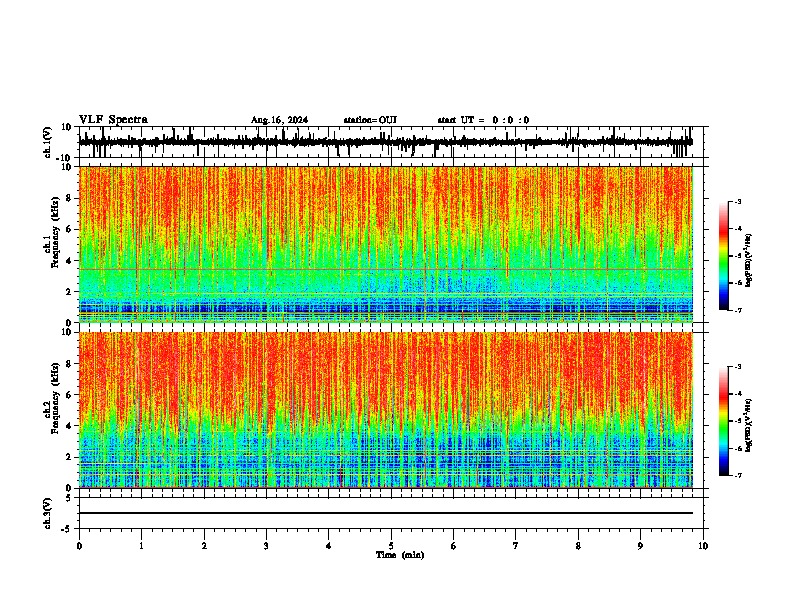Click inside the ch.2 spectrogram panel
Screen dimensions: 792x612
(x=386, y=410)
